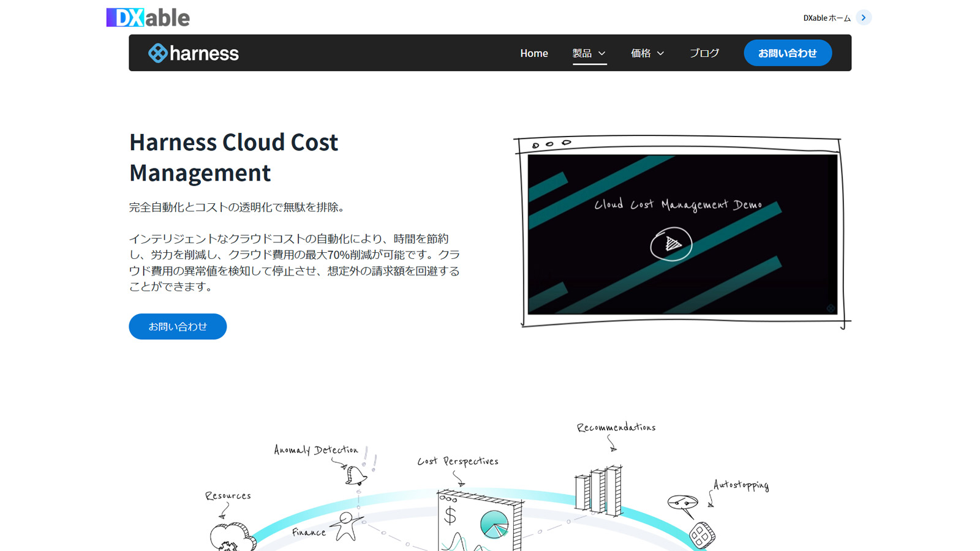Click the Finance stick figure icon
Screen dimensions: 980x551
point(347,526)
